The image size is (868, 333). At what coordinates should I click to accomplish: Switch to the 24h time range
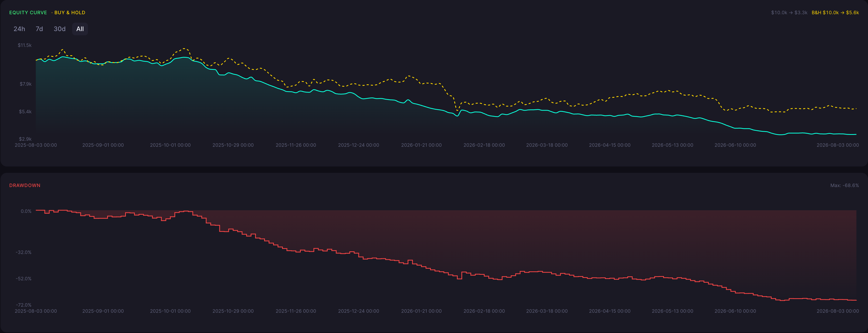click(x=19, y=29)
